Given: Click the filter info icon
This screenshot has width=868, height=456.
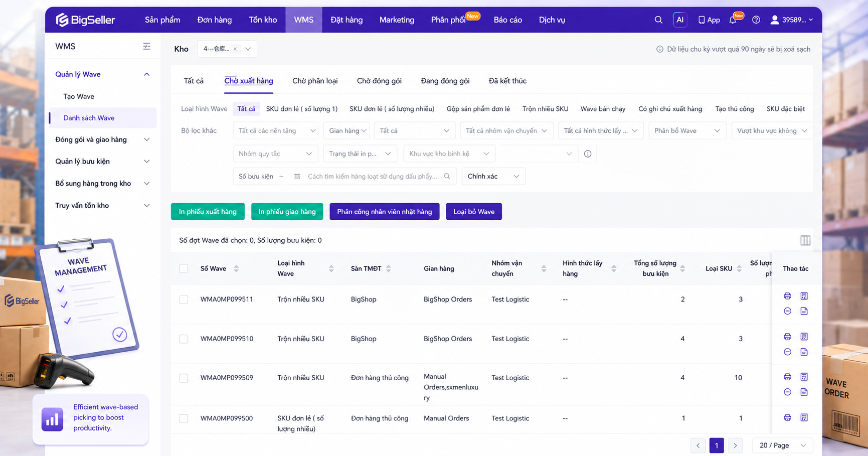Looking at the screenshot, I should (x=588, y=154).
